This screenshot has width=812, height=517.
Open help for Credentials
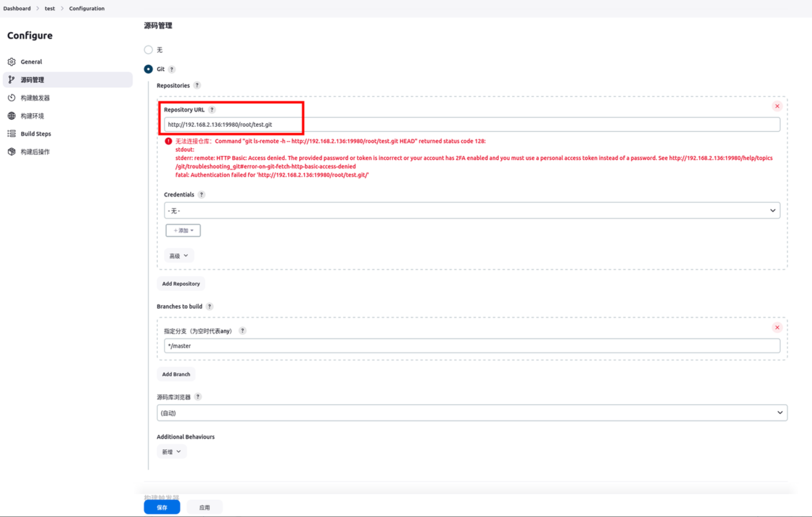click(x=202, y=195)
